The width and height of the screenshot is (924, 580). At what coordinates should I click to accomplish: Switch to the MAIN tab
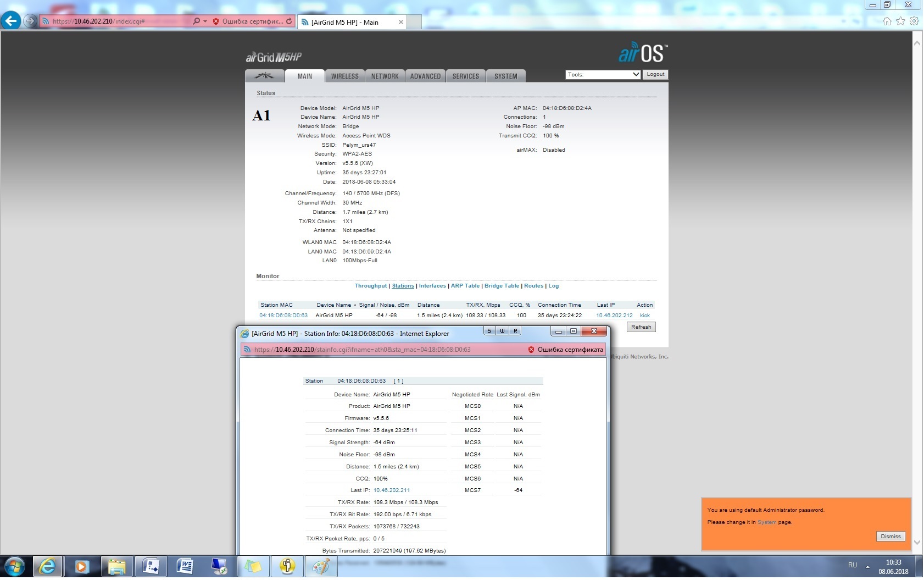pyautogui.click(x=305, y=76)
